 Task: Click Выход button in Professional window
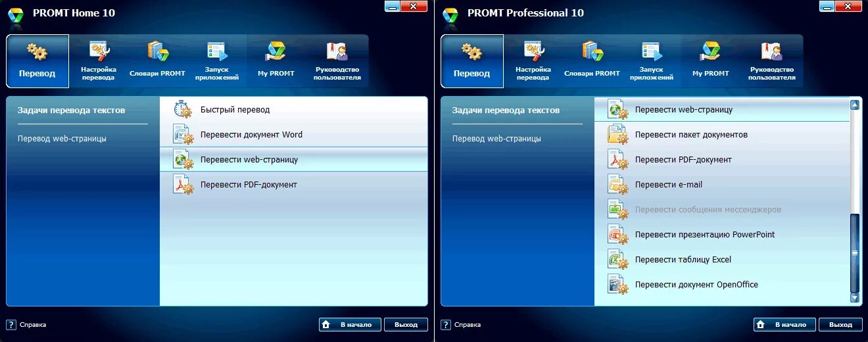pyautogui.click(x=841, y=324)
